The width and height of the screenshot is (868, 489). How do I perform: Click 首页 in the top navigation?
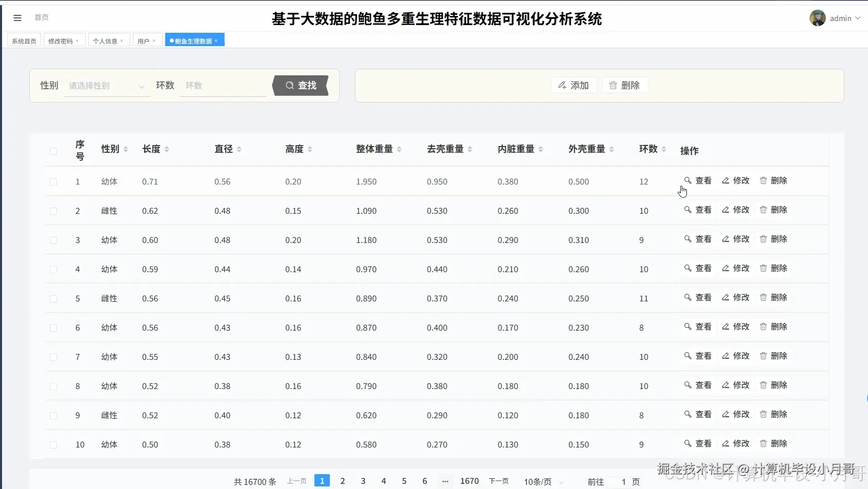pos(42,18)
